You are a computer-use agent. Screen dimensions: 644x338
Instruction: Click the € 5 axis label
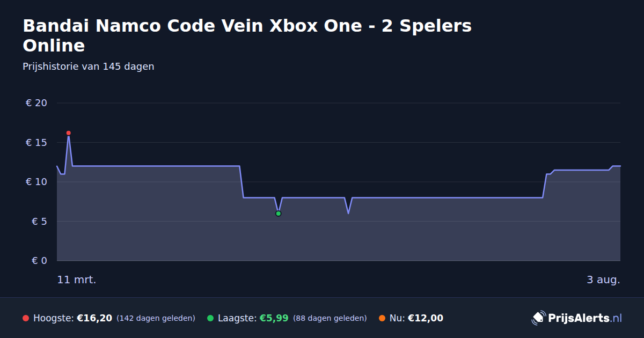[40, 221]
